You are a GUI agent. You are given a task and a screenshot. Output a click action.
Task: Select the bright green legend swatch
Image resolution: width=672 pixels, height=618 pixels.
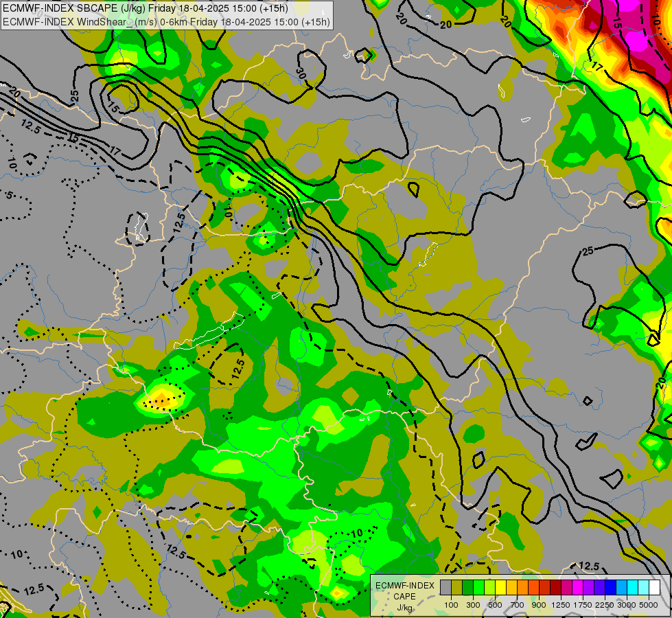[478, 588]
